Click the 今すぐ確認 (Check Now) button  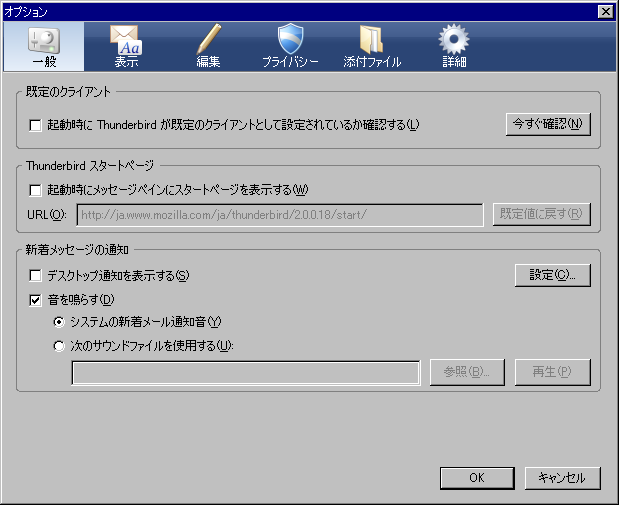pyautogui.click(x=548, y=124)
